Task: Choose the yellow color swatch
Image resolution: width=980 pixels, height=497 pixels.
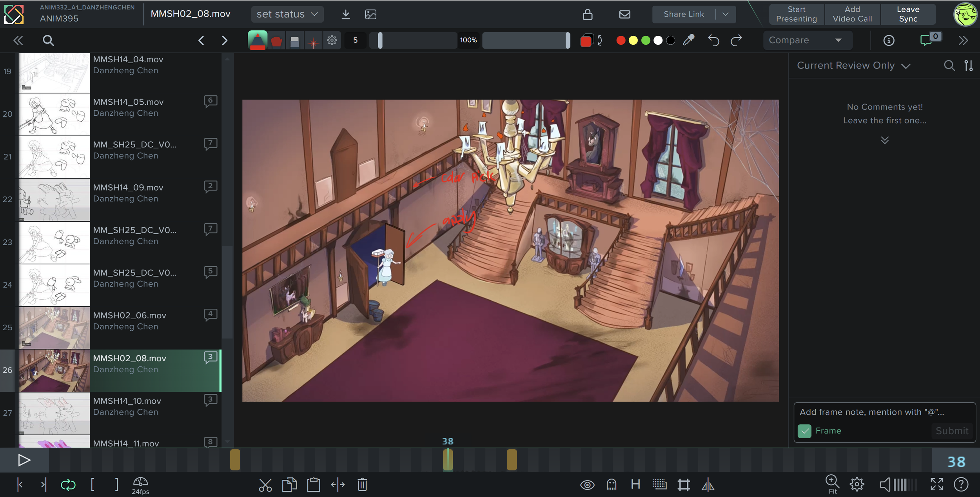Action: click(x=633, y=40)
